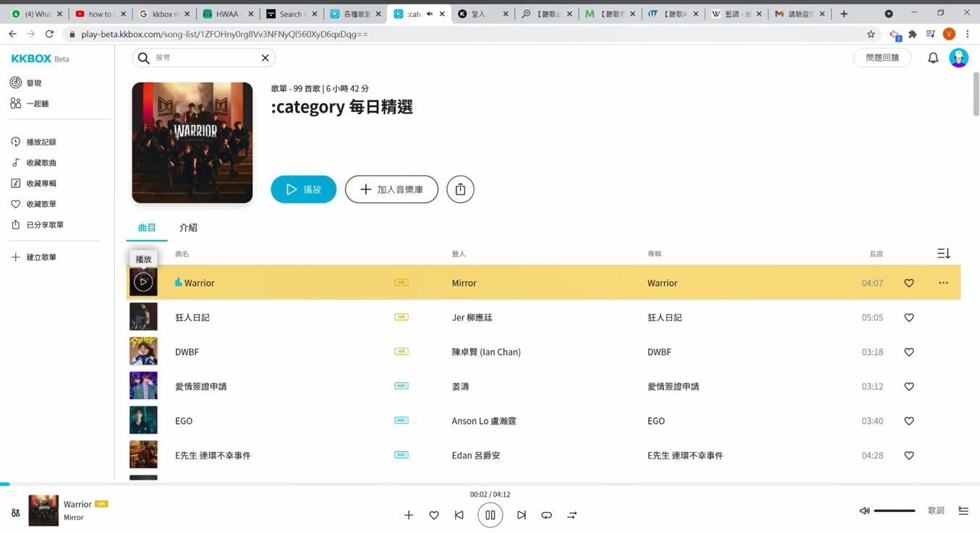Skip to the previous track
Image resolution: width=980 pixels, height=533 pixels.
[x=459, y=515]
